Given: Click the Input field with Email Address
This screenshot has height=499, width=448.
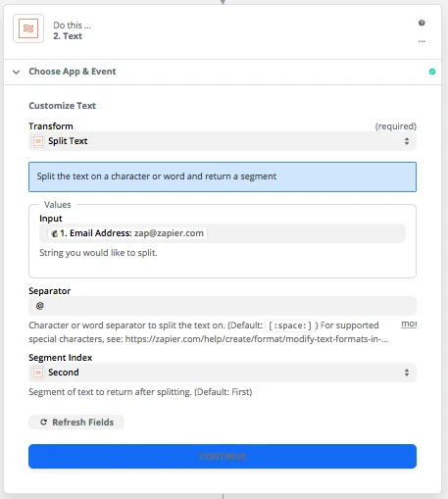Looking at the screenshot, I should click(223, 233).
